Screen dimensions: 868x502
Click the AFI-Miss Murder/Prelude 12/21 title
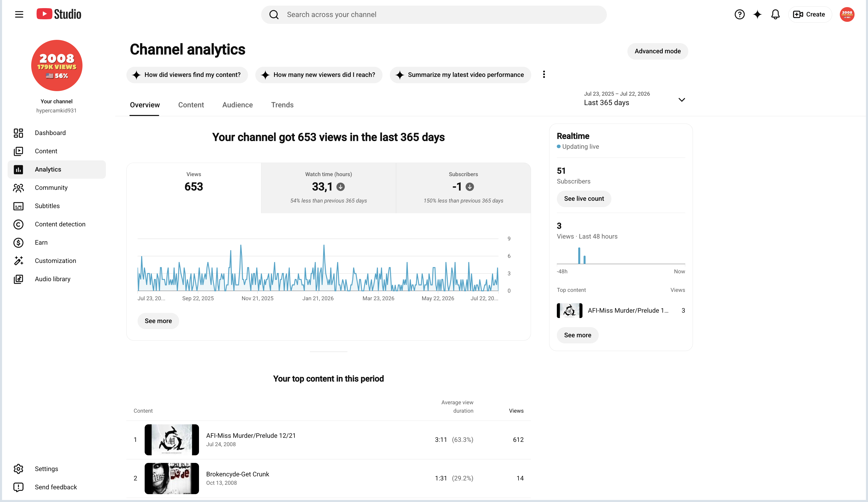click(x=251, y=436)
